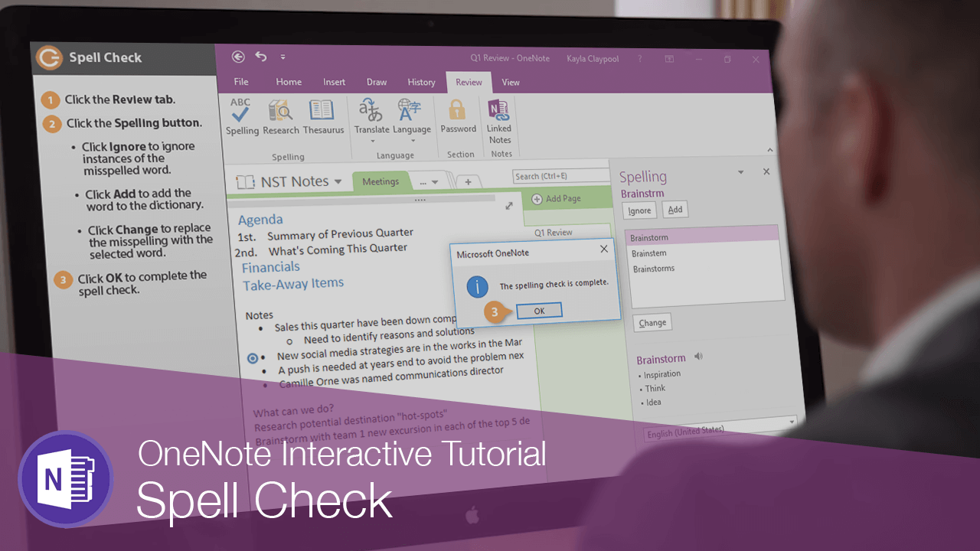Click the line 'Summary of Previous Quarter'

[x=340, y=233]
